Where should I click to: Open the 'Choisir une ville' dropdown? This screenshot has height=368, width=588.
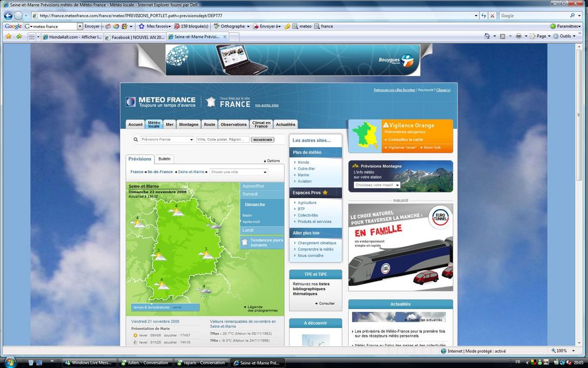pyautogui.click(x=238, y=172)
